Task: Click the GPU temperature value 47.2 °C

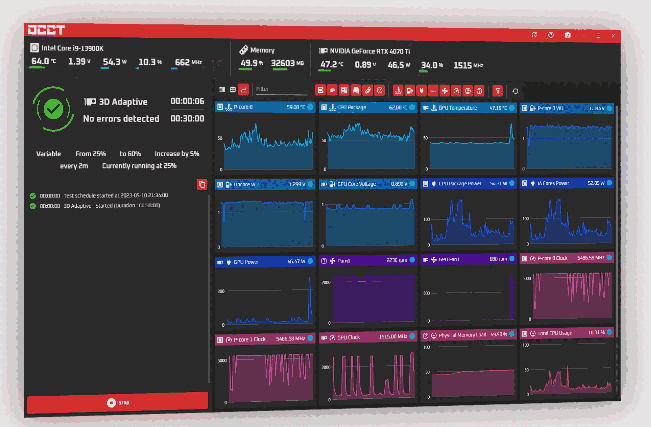Action: tap(331, 64)
